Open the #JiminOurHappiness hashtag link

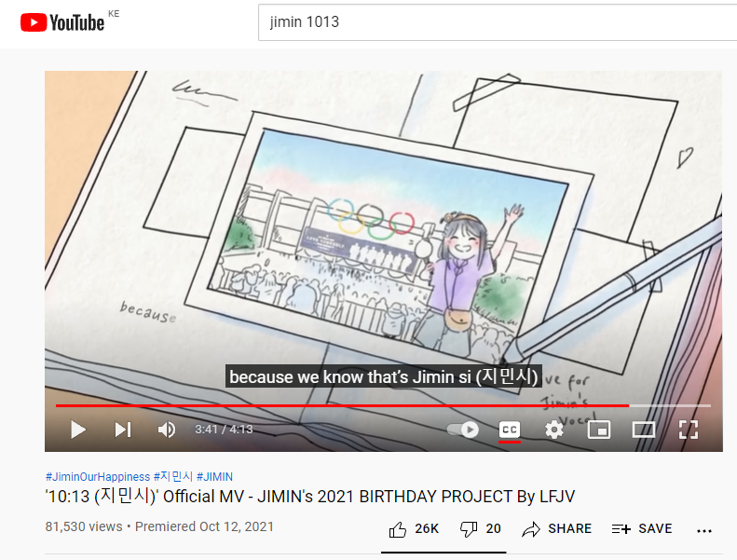point(98,477)
